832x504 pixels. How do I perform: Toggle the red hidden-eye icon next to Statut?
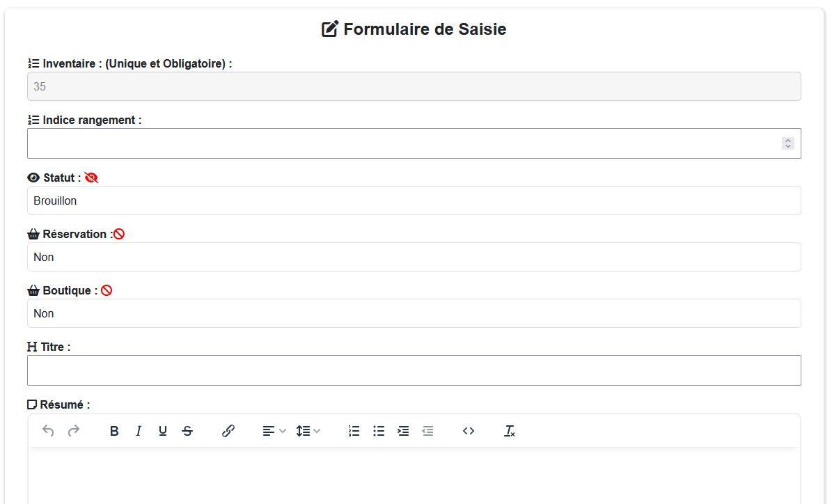(x=91, y=178)
